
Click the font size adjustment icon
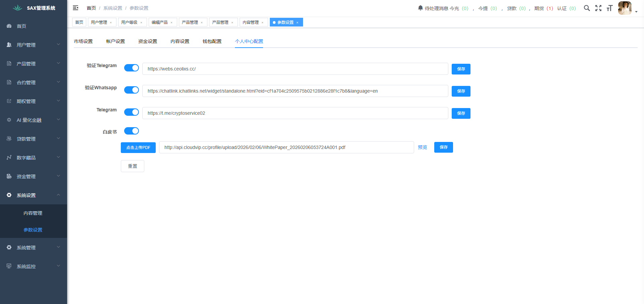[609, 8]
